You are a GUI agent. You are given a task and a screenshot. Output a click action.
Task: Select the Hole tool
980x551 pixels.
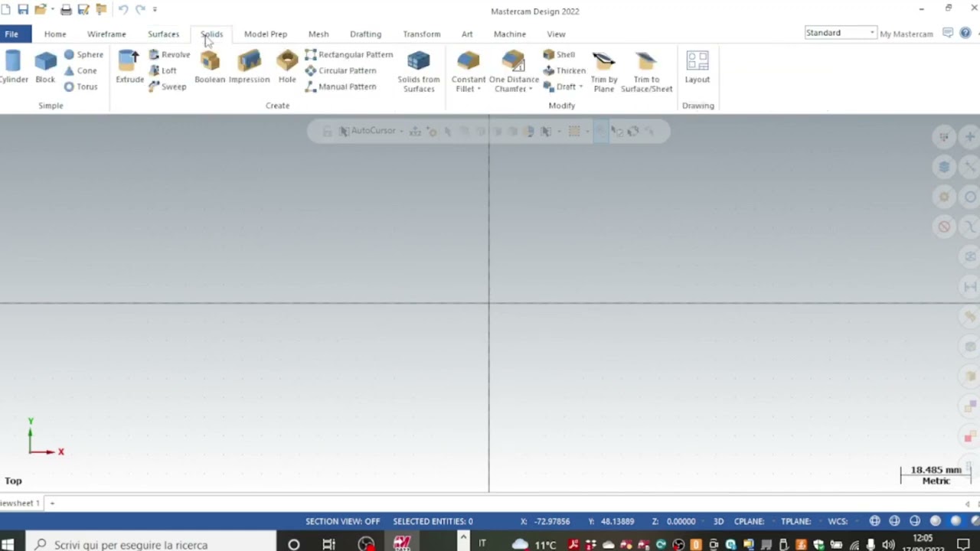coord(287,67)
